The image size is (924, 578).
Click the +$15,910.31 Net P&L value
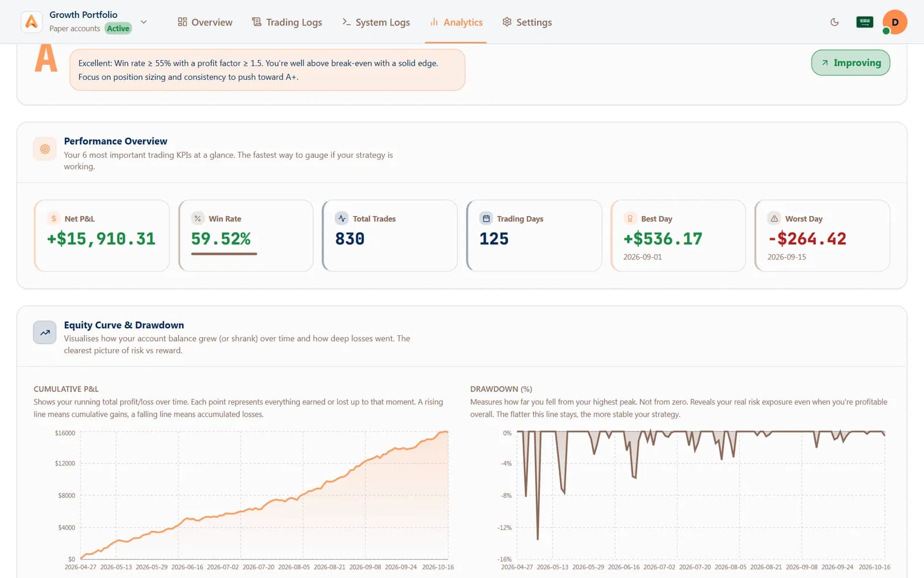(102, 239)
